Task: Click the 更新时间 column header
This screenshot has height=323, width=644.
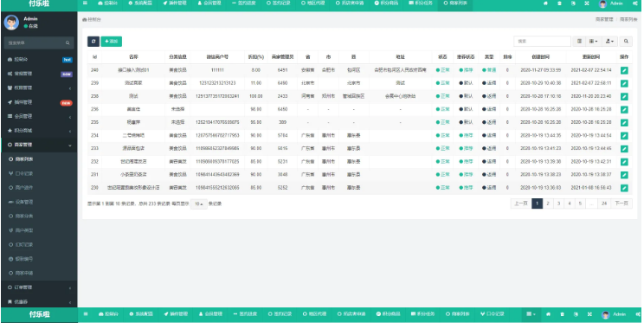Action: (591, 57)
